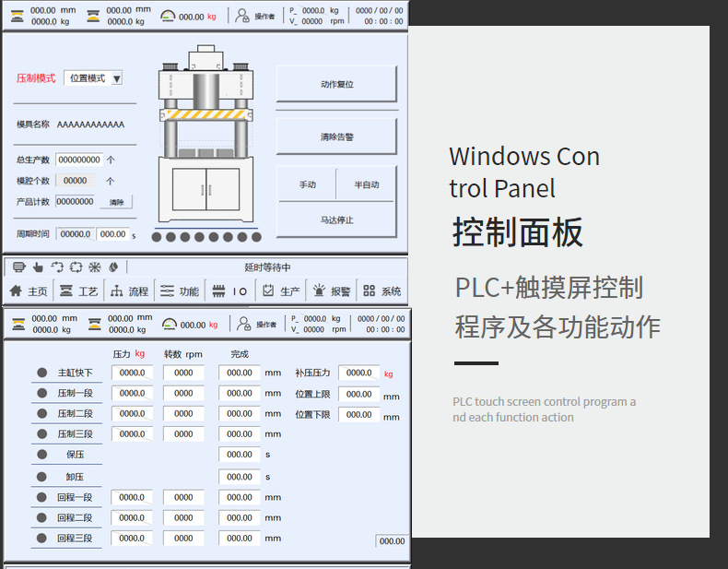The width and height of the screenshot is (728, 569).
Task: Open the 压制模式 位置模式 dropdown
Action: point(93,78)
